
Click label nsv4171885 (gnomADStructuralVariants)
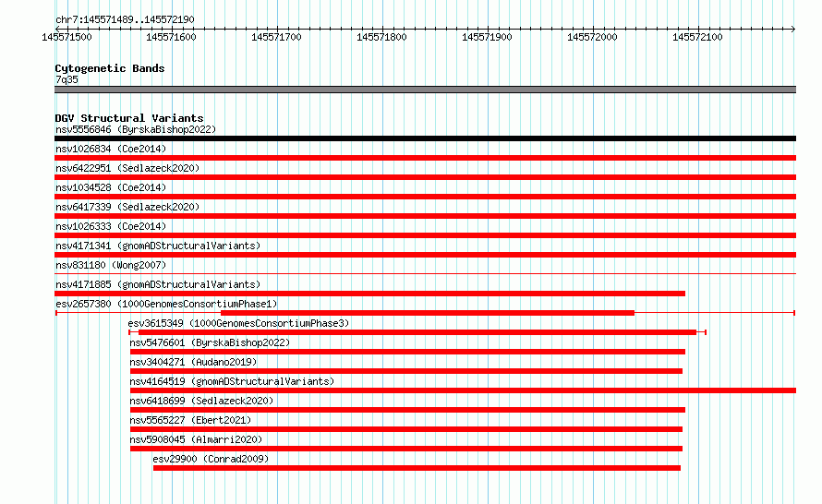[158, 284]
